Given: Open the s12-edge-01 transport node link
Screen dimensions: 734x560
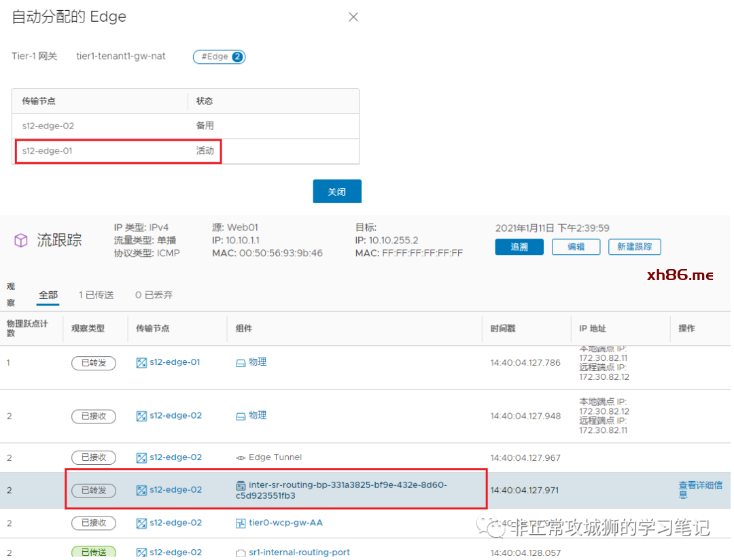Looking at the screenshot, I should click(x=175, y=362).
